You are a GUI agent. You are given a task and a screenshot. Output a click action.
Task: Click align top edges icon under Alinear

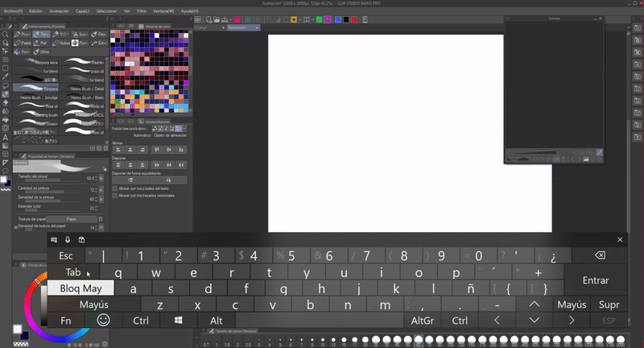coord(157,150)
